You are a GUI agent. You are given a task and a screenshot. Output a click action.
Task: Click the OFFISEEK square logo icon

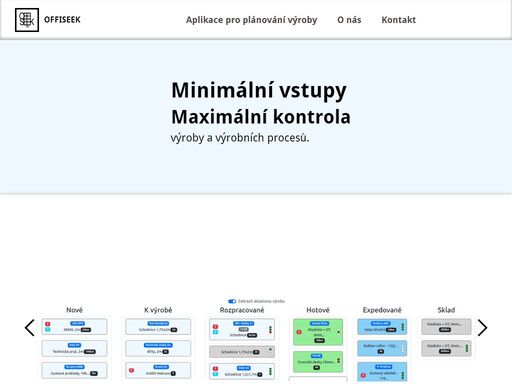coord(27,20)
